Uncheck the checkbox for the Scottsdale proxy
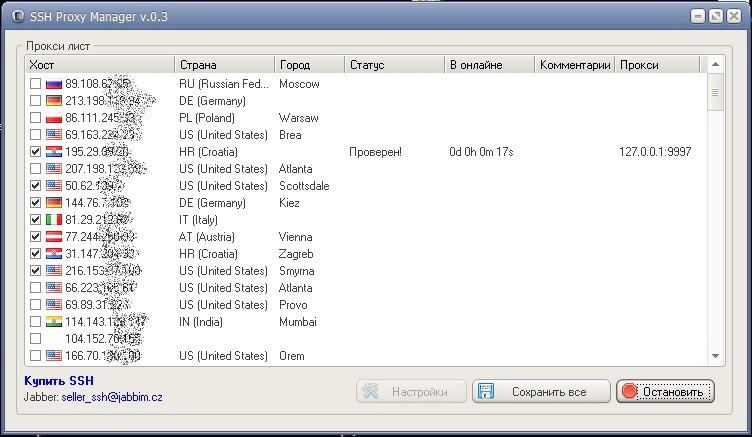The image size is (752, 437). pos(36,186)
